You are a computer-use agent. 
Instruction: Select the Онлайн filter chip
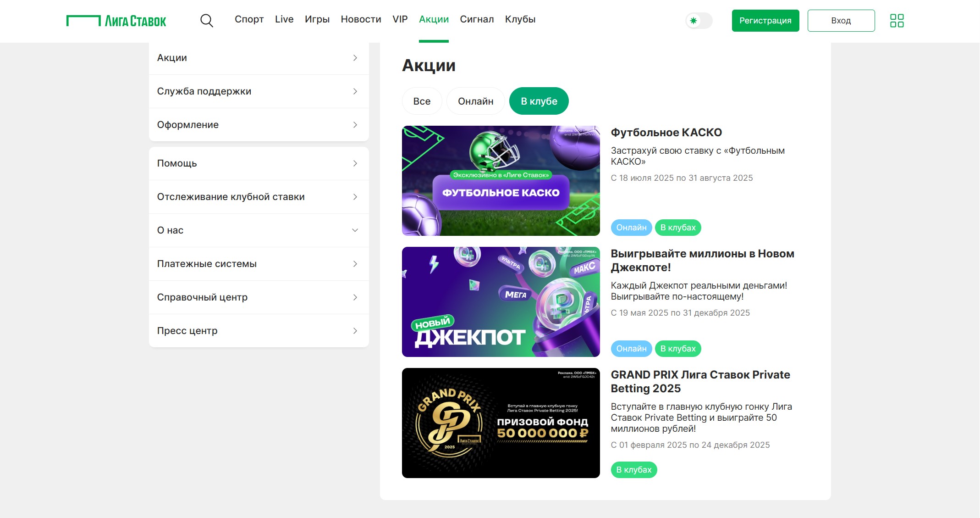(475, 101)
